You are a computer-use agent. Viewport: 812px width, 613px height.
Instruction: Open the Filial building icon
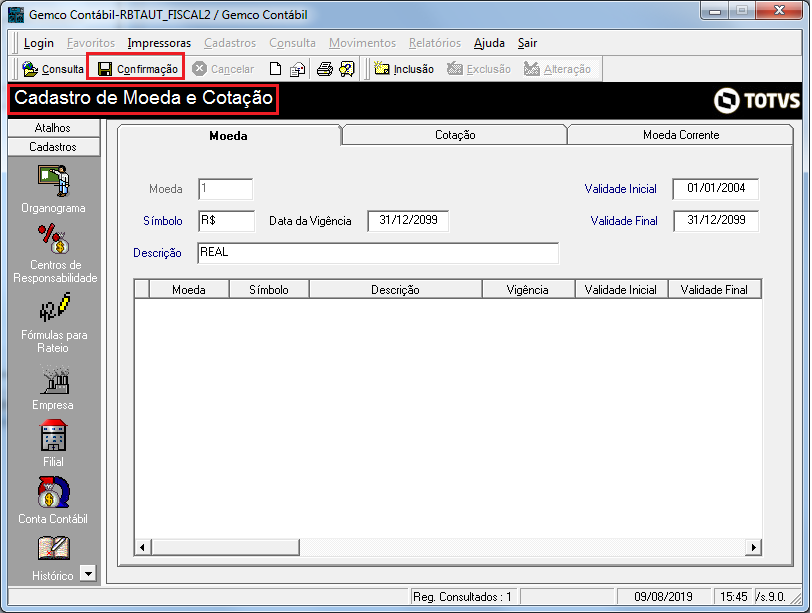pos(53,435)
